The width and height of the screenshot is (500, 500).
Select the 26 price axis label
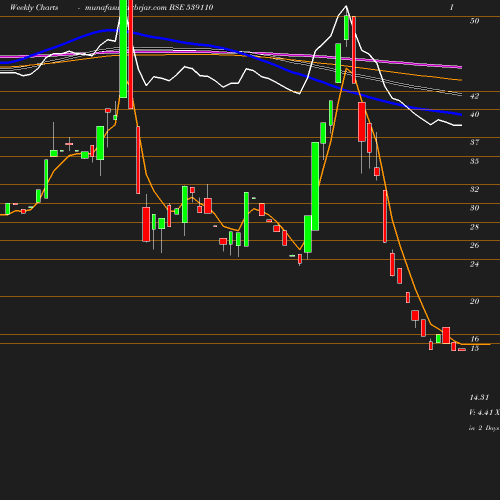[474, 245]
